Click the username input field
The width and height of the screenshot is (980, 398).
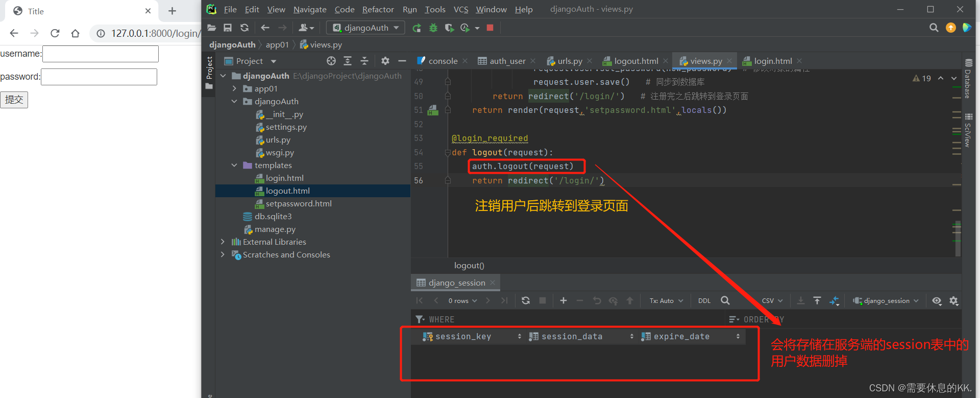pos(101,54)
